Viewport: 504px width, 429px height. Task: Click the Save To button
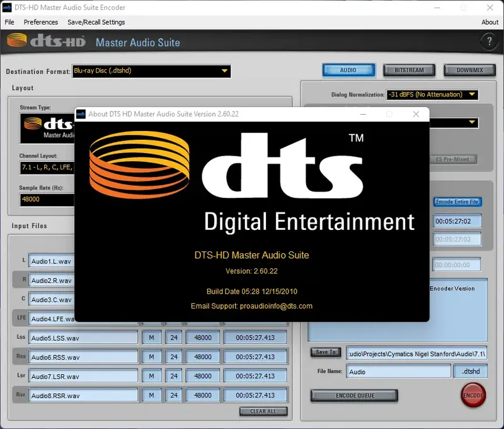tap(325, 352)
